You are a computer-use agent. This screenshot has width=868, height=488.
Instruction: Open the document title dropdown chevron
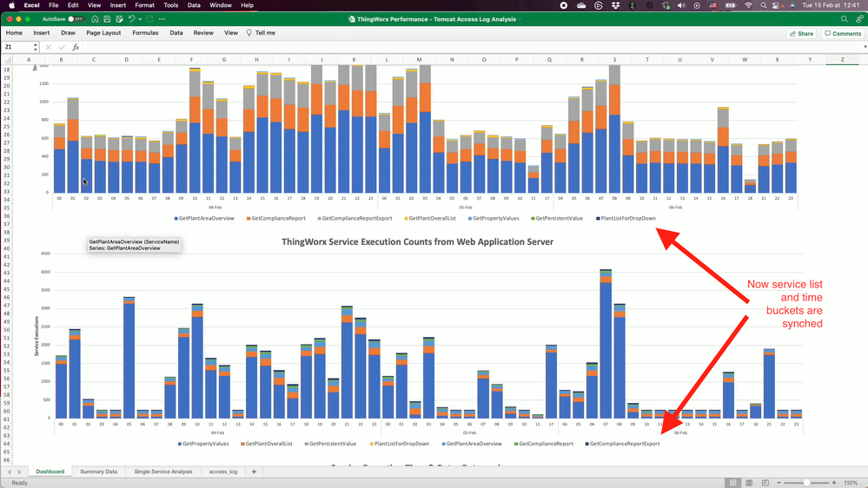(520, 19)
